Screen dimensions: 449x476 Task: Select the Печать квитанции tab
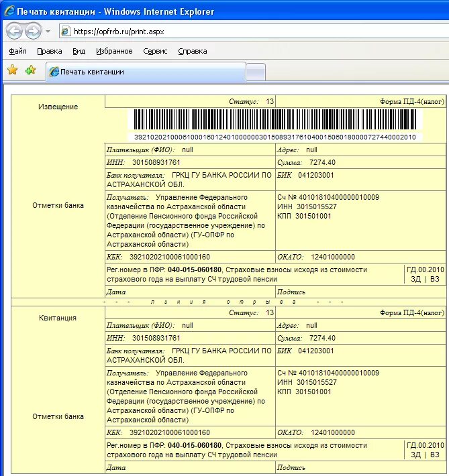click(x=146, y=72)
